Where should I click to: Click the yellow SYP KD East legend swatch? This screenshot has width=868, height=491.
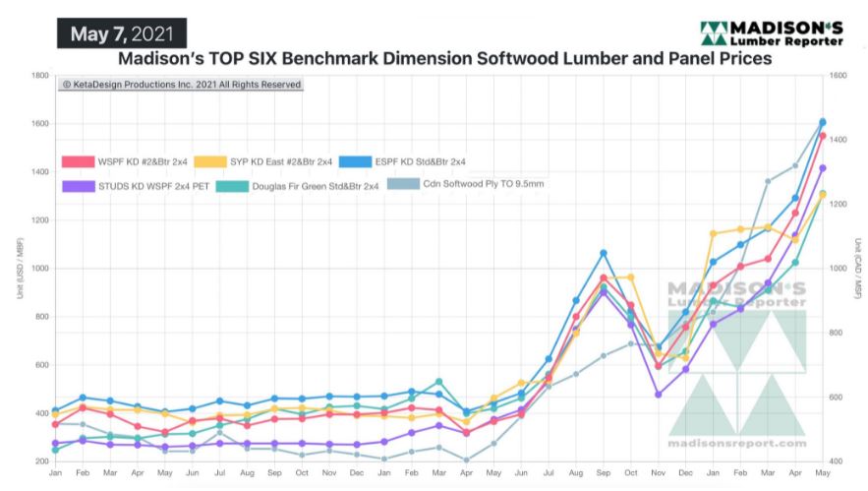click(210, 161)
